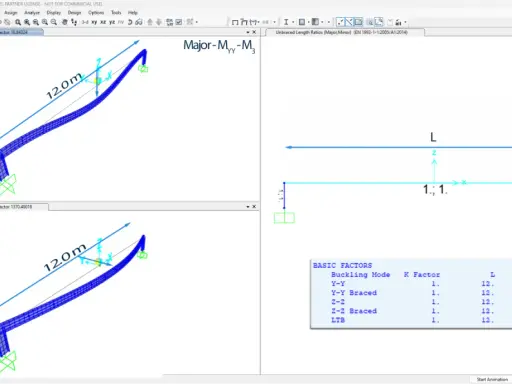This screenshot has height=384, width=512.
Task: Toggle the Object Shrink view icon
Action: [x=170, y=22]
